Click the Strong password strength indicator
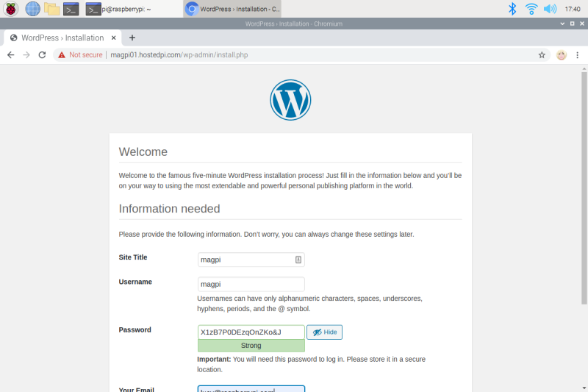The image size is (588, 392). (x=251, y=346)
